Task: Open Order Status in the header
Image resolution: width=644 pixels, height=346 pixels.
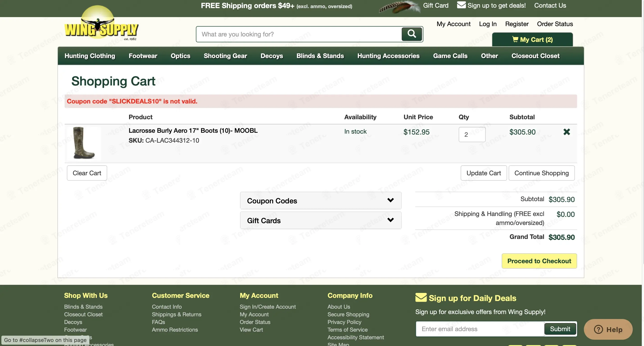Action: click(555, 24)
